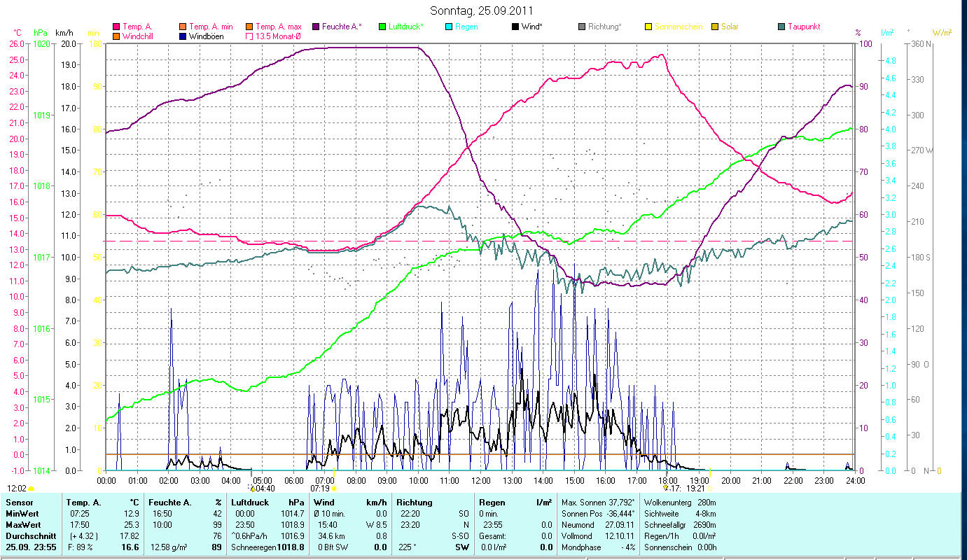
Task: Click the sunrise sun icon at 07:19
Action: (x=333, y=489)
